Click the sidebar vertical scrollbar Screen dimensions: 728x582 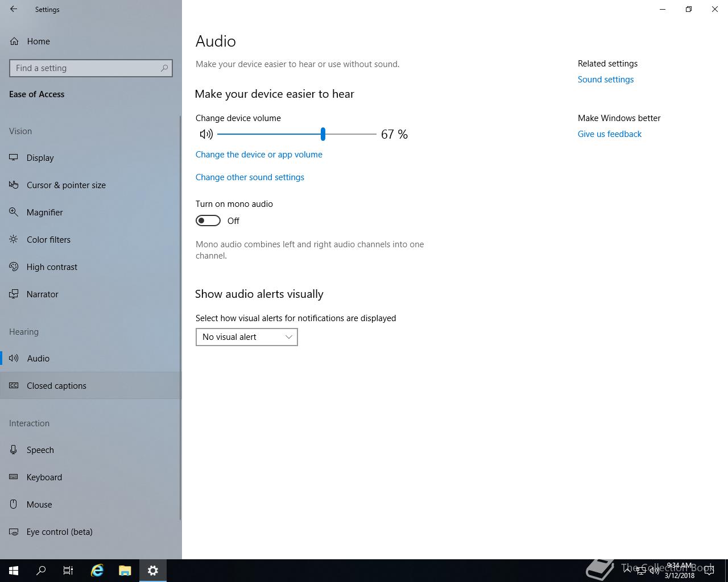pos(180,317)
